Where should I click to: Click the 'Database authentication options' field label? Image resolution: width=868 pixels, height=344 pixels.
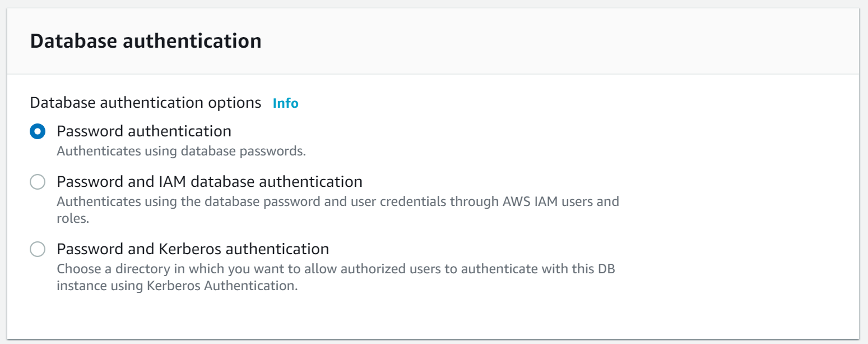click(146, 103)
